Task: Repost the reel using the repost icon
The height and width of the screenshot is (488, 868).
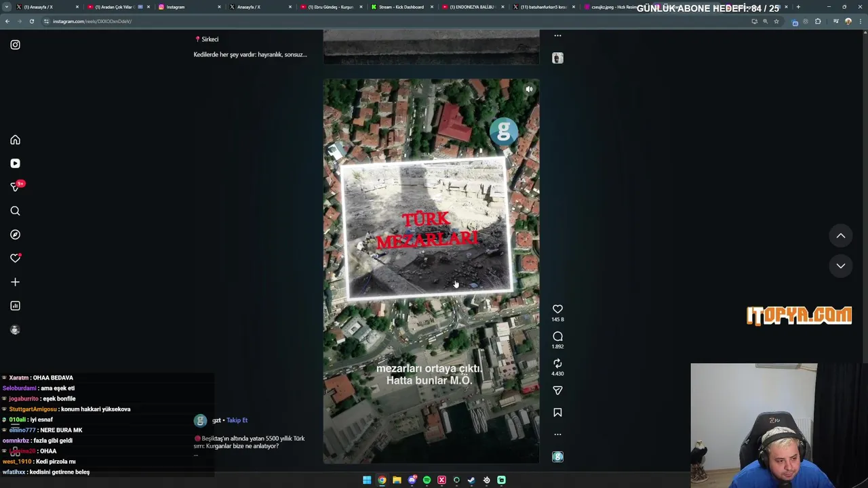Action: (557, 363)
